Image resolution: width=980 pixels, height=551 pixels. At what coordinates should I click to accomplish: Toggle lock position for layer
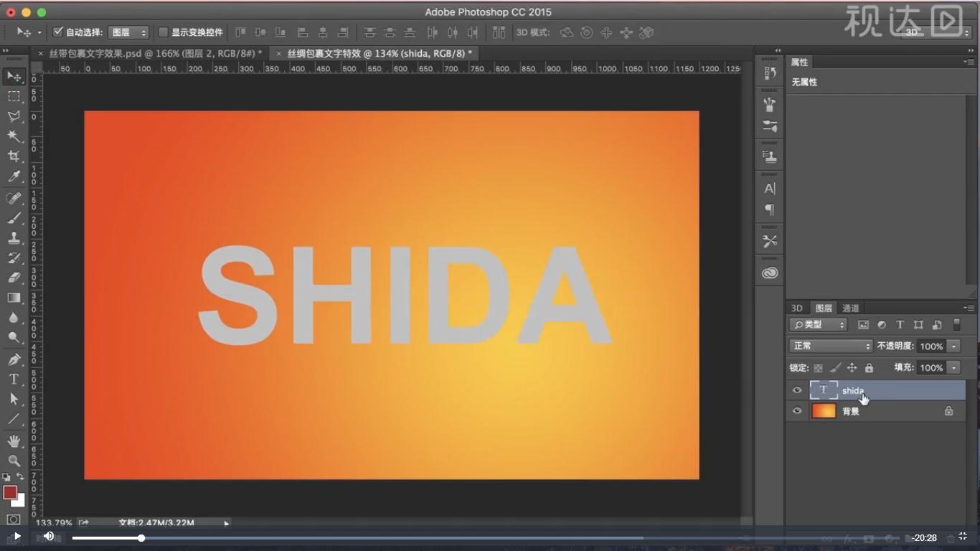[x=852, y=368]
